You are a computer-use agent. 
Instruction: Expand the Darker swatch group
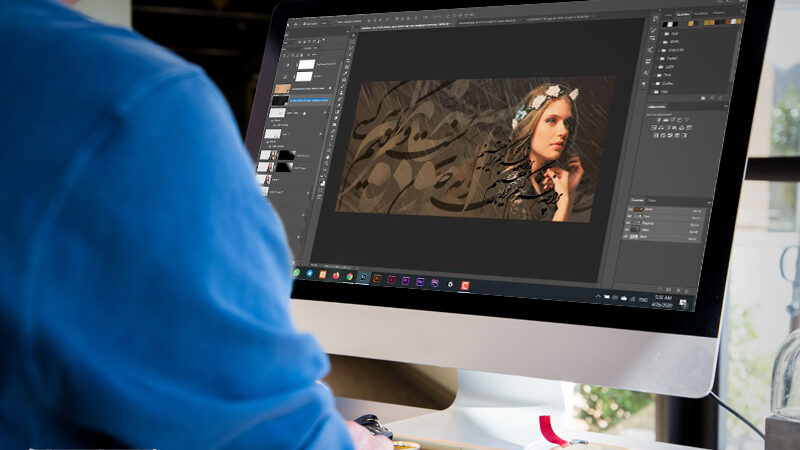click(652, 83)
